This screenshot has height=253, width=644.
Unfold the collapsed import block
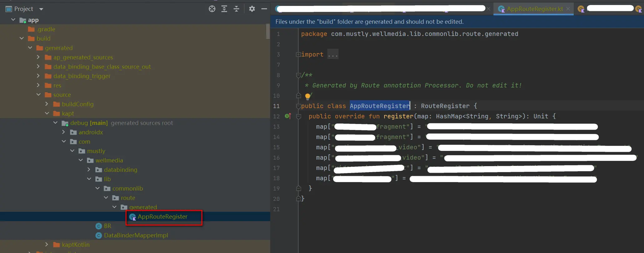pyautogui.click(x=298, y=55)
